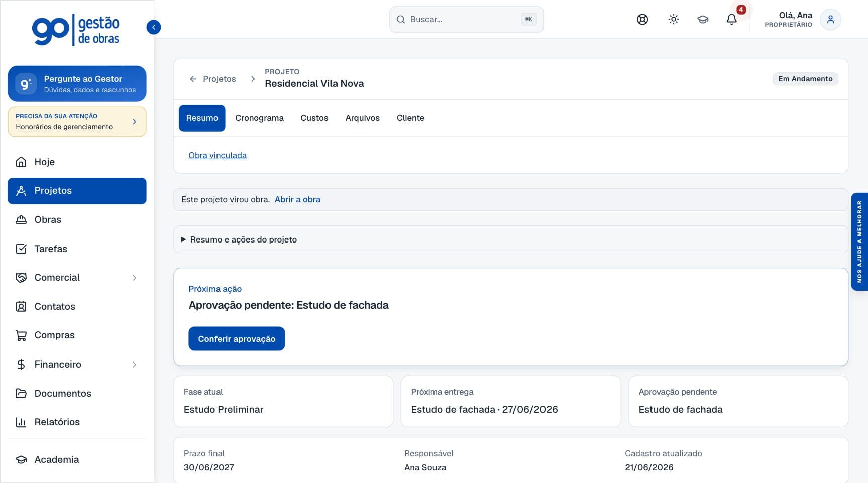This screenshot has height=483, width=868.
Task: Click the Prazo final date 30/06/2027
Action: [x=209, y=467]
